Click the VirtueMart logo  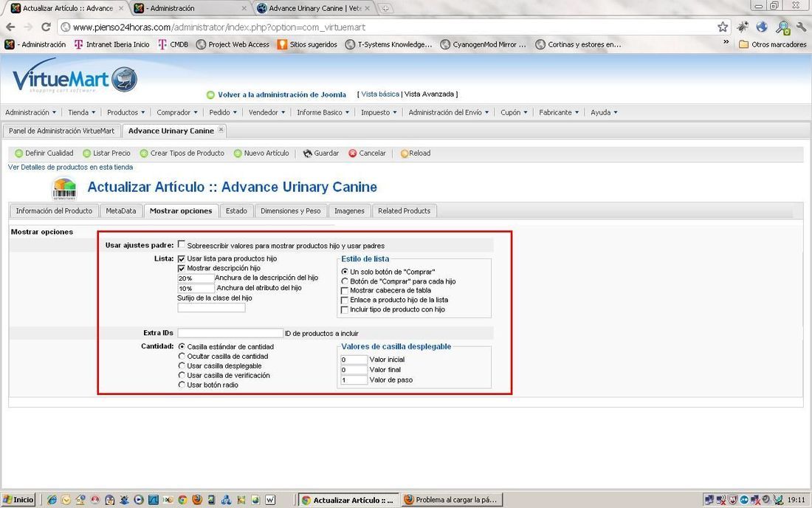point(75,78)
